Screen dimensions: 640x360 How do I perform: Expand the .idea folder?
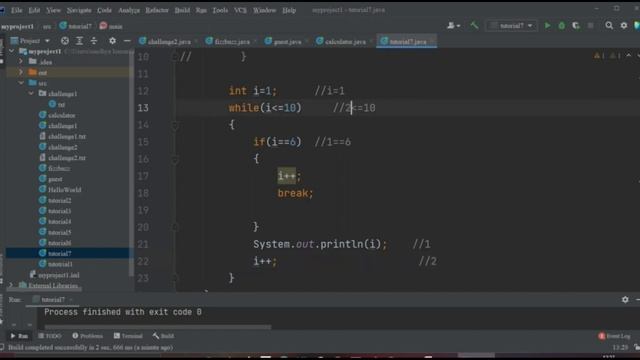click(21, 62)
